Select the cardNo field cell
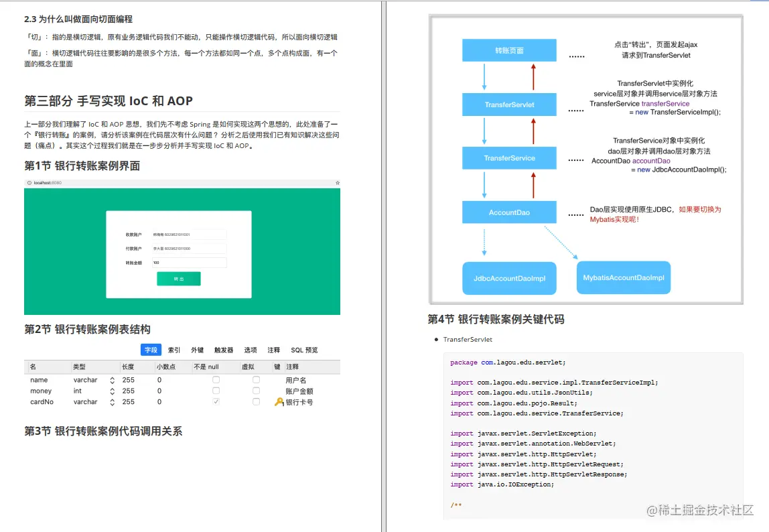This screenshot has height=532, width=769. [42, 401]
